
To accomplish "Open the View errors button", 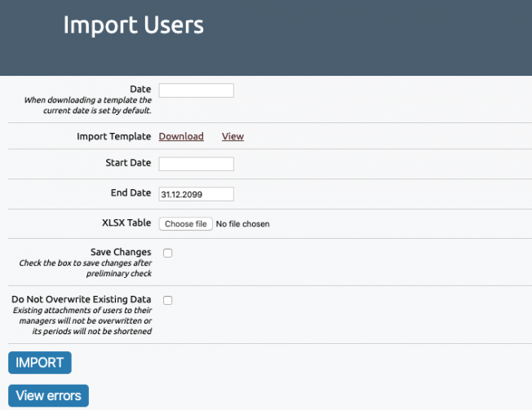I will point(48,395).
